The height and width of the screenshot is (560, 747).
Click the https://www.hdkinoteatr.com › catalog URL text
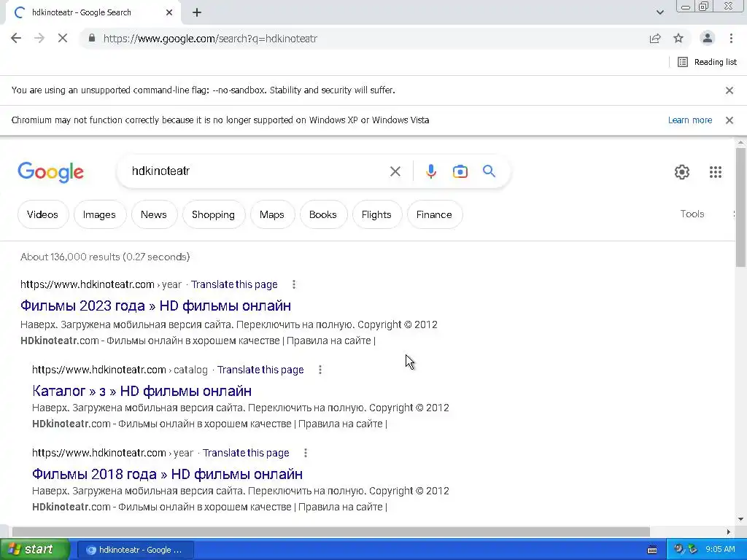[x=120, y=370]
